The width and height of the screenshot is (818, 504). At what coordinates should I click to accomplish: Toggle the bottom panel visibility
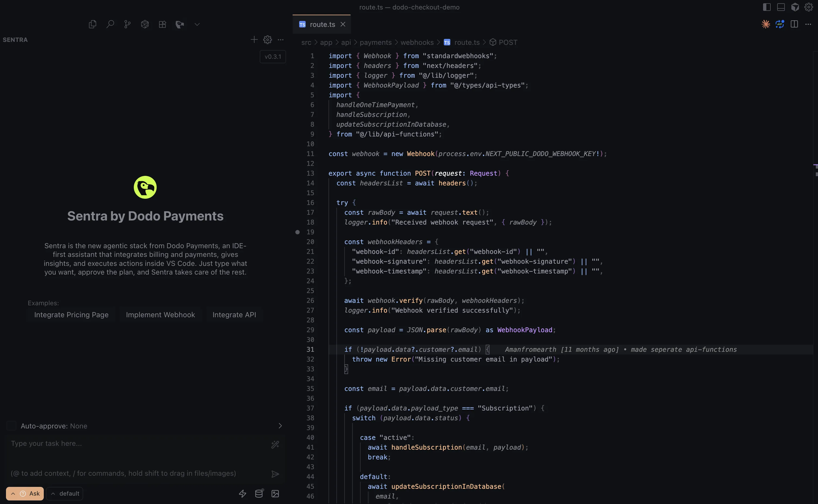coord(781,7)
